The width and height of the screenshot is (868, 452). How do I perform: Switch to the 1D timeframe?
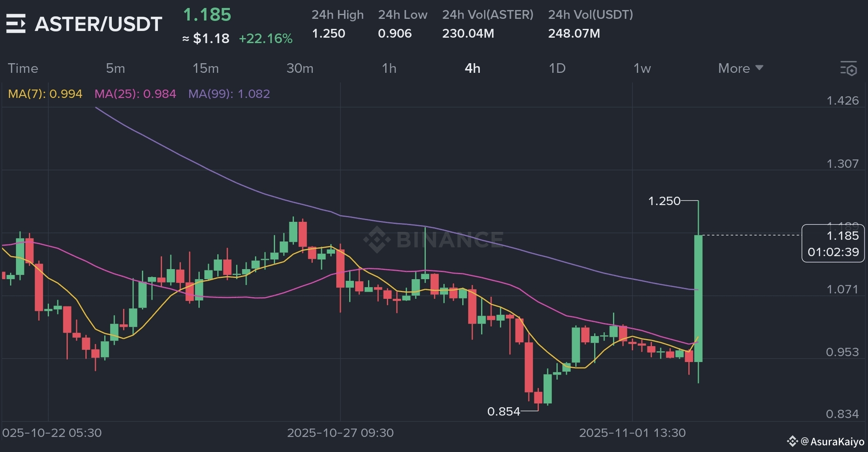557,68
